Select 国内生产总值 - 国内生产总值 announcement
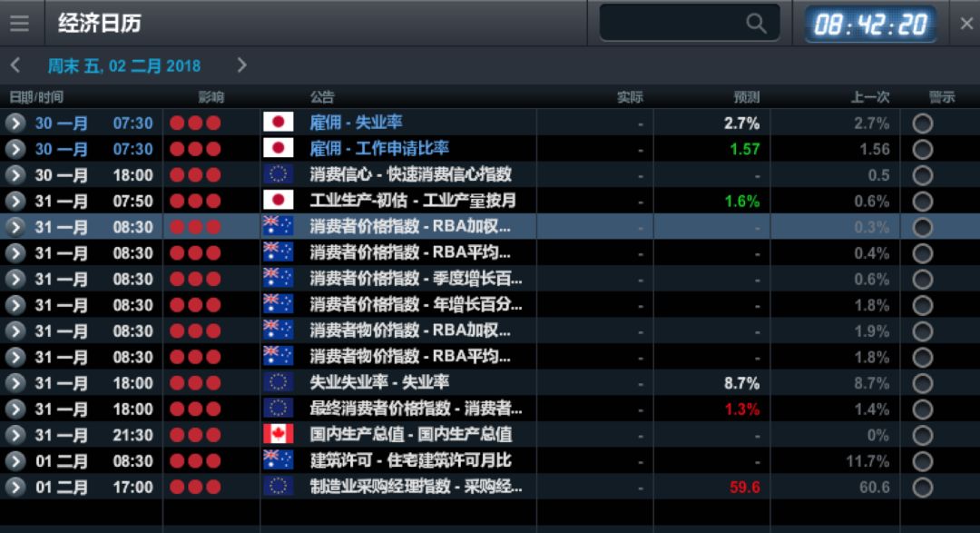The height and width of the screenshot is (533, 980). 411,434
